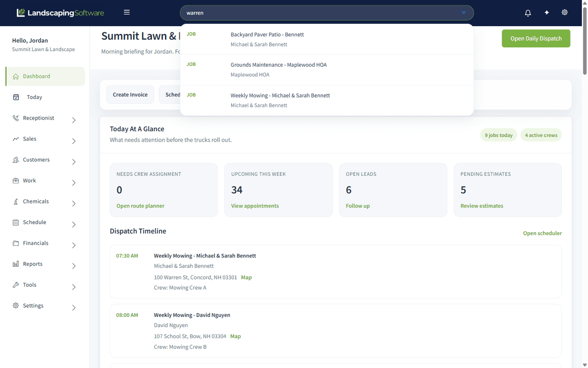The width and height of the screenshot is (588, 368).
Task: Expand the Schedule submenu chevron
Action: coord(74,224)
